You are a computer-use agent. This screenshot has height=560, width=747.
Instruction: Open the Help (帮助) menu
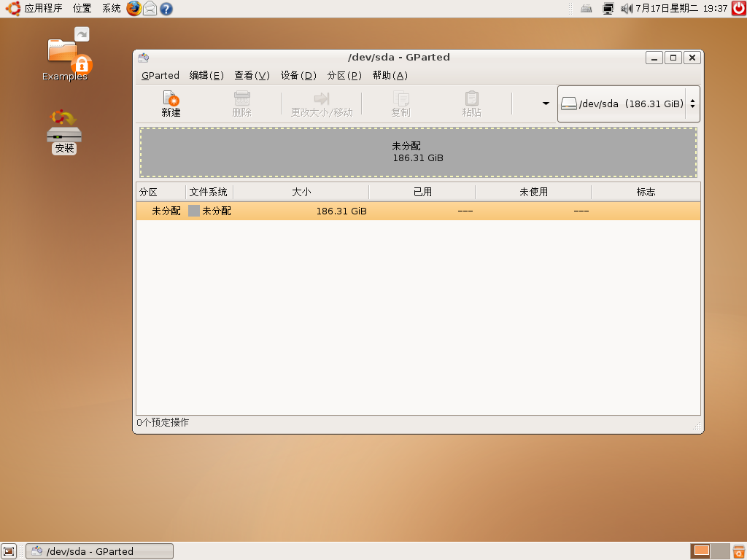tap(390, 75)
